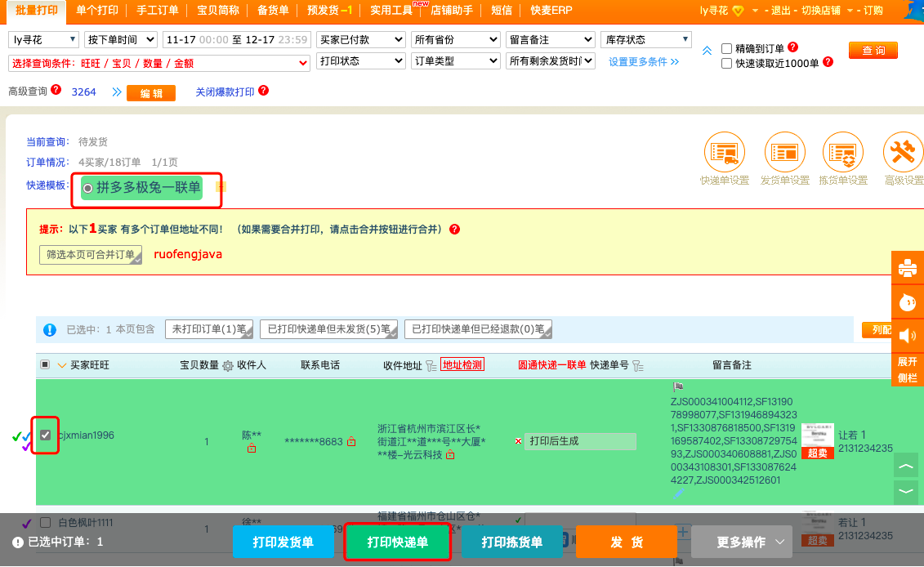The width and height of the screenshot is (924, 567).
Task: Click the gear icon beside 宝贝数量
Action: point(227,366)
